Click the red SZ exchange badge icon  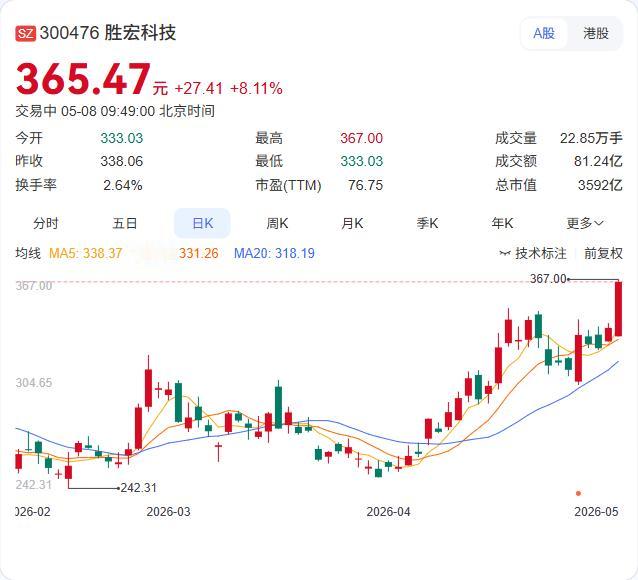(26, 33)
